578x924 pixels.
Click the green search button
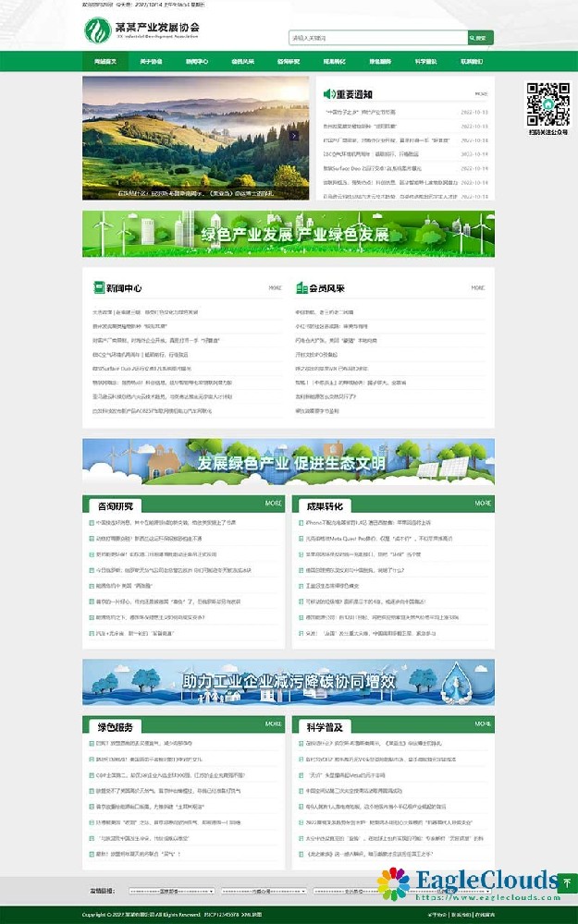pos(480,38)
